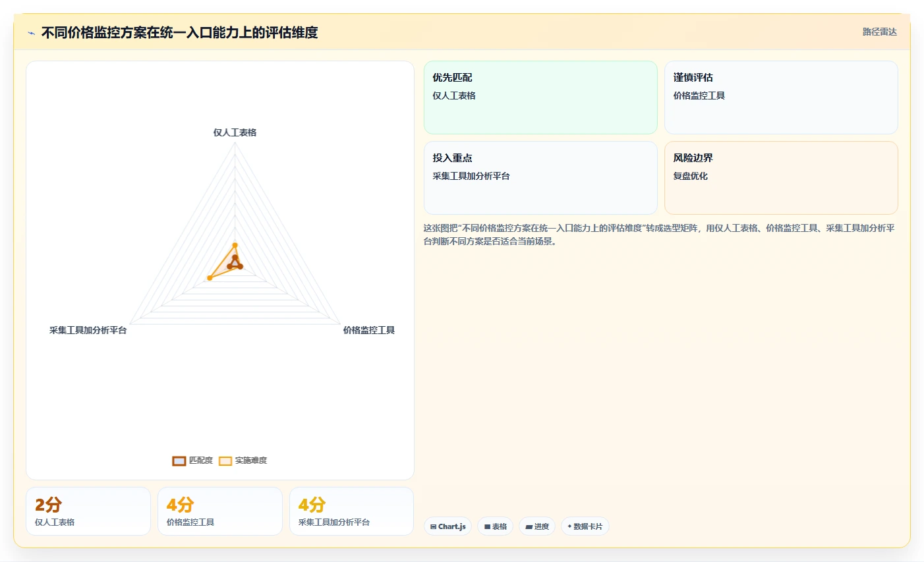
Task: Click the chart title heading text
Action: (x=179, y=32)
